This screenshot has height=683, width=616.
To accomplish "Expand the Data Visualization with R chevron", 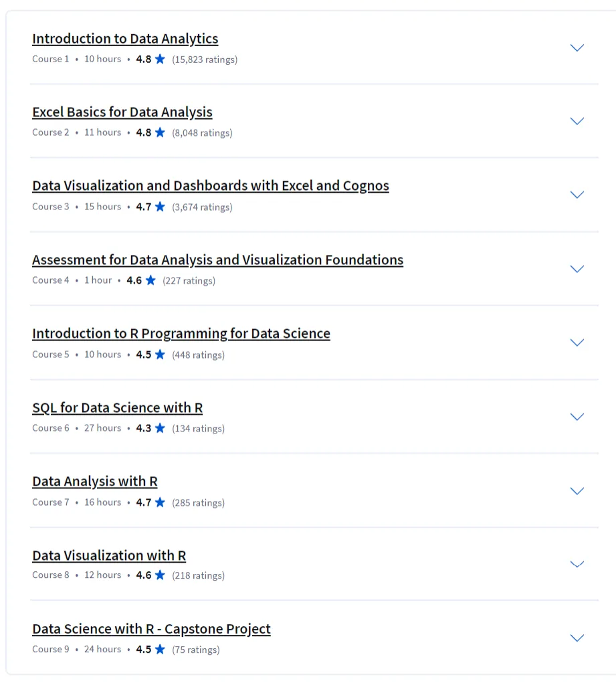I will 577,564.
